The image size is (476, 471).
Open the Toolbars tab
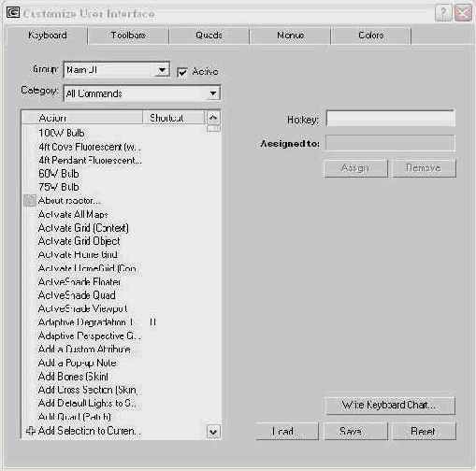(128, 36)
